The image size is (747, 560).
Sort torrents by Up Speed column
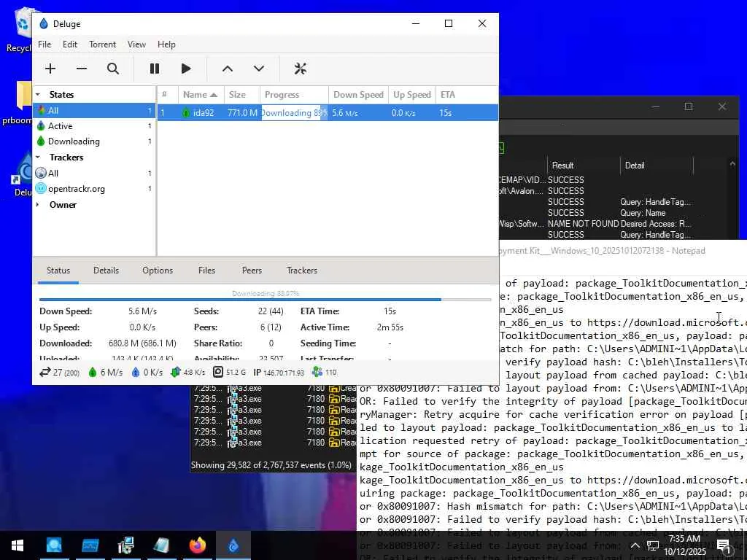pyautogui.click(x=412, y=95)
